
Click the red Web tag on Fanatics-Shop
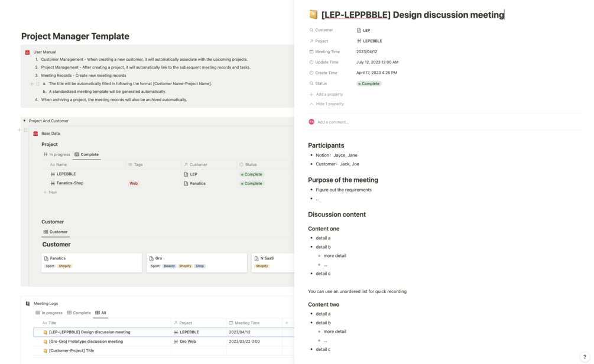pyautogui.click(x=134, y=183)
